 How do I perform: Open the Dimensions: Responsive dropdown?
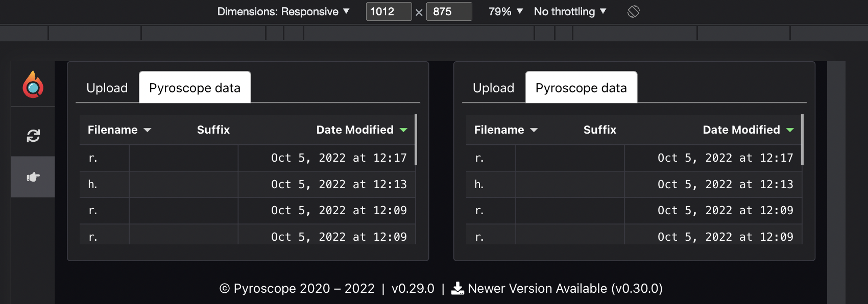click(283, 11)
